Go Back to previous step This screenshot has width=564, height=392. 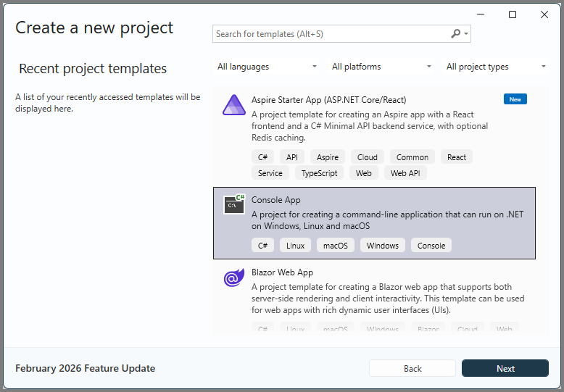(412, 368)
